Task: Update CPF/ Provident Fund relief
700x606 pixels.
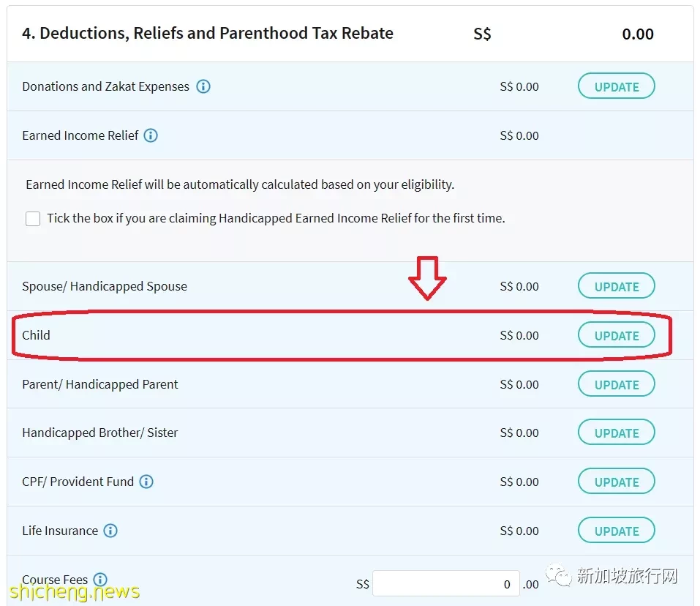Action: click(616, 482)
